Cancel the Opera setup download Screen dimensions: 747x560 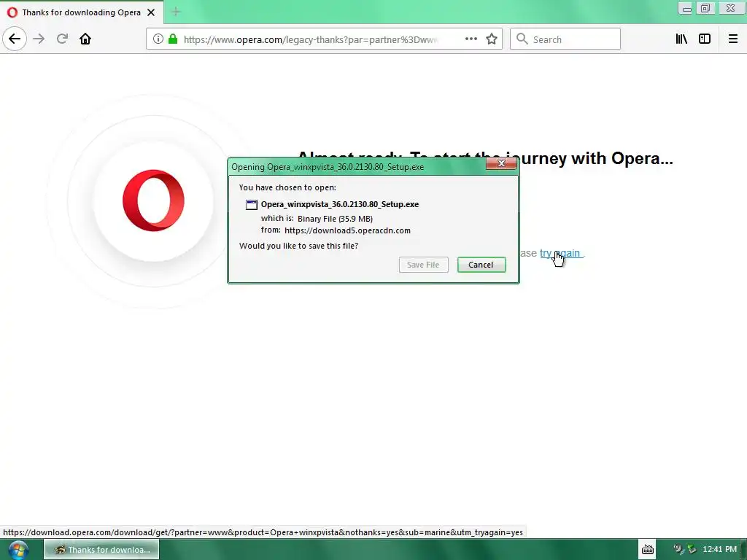[481, 265]
